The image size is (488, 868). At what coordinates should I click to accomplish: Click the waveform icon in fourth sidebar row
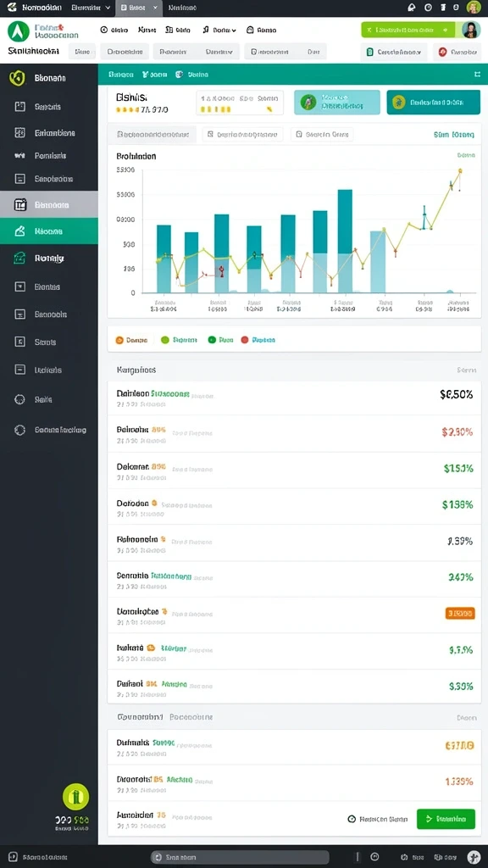tap(20, 156)
